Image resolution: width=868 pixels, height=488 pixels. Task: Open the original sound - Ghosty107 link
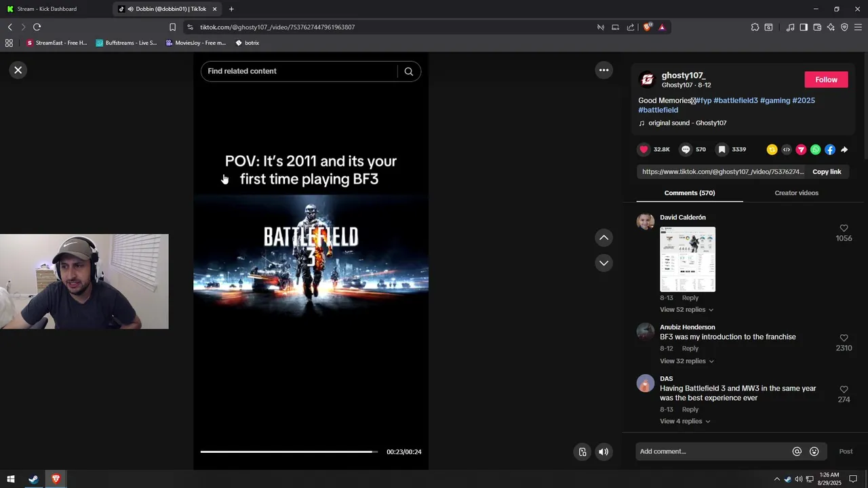[x=687, y=123]
